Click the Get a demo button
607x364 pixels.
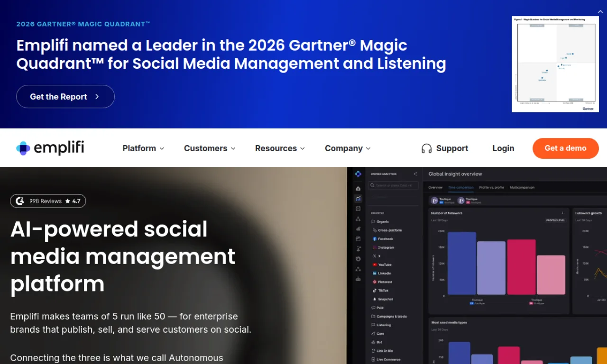click(566, 148)
